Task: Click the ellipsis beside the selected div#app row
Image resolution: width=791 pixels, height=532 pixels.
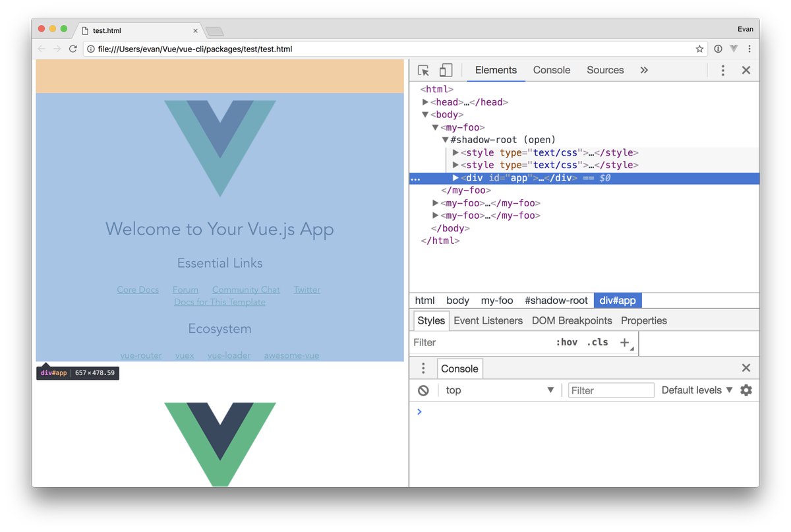Action: [x=416, y=178]
